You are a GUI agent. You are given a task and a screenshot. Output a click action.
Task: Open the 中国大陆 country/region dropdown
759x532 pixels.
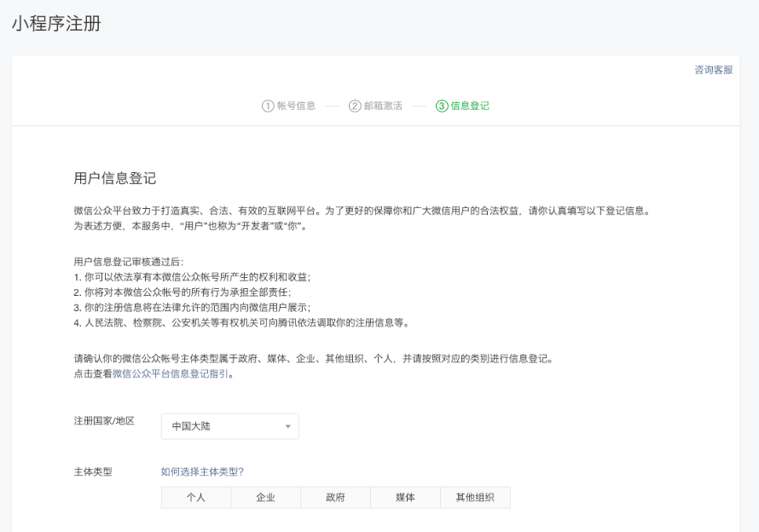[x=229, y=426]
